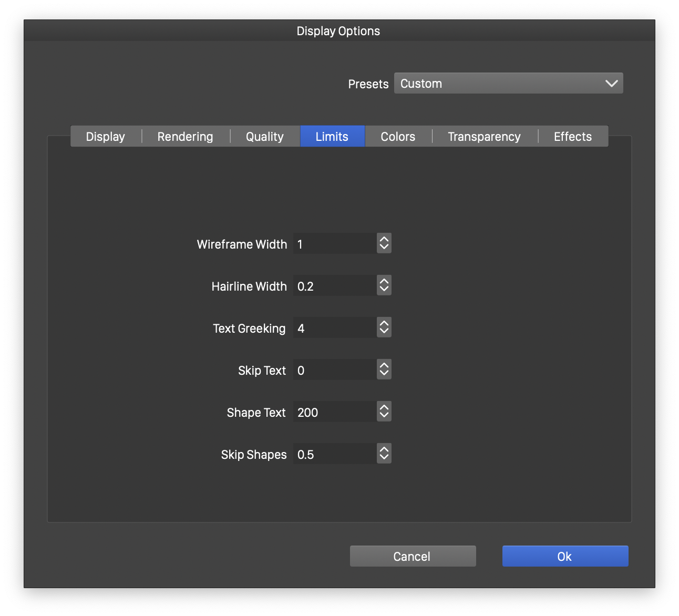Click the active Limits tab
The width and height of the screenshot is (679, 616).
[332, 137]
